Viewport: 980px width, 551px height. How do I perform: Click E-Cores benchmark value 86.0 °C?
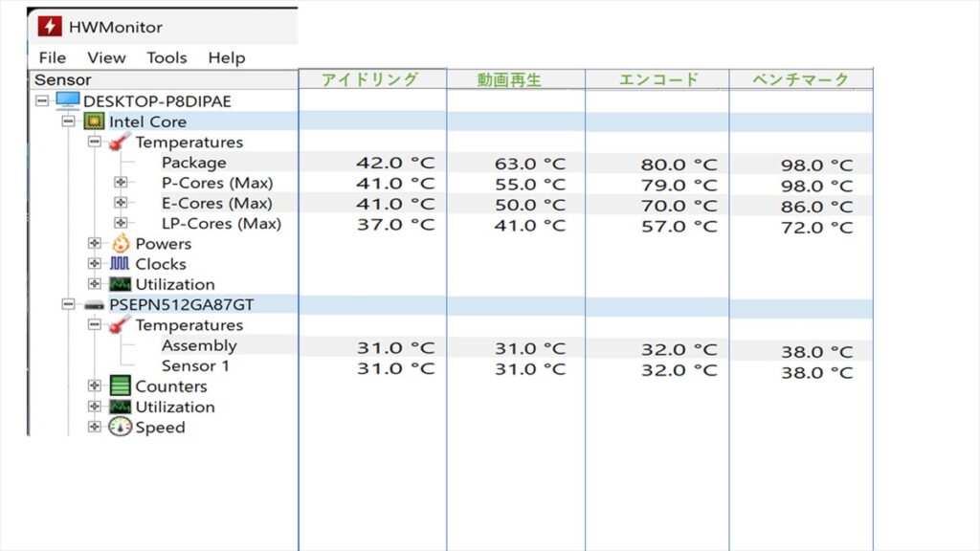pos(816,207)
